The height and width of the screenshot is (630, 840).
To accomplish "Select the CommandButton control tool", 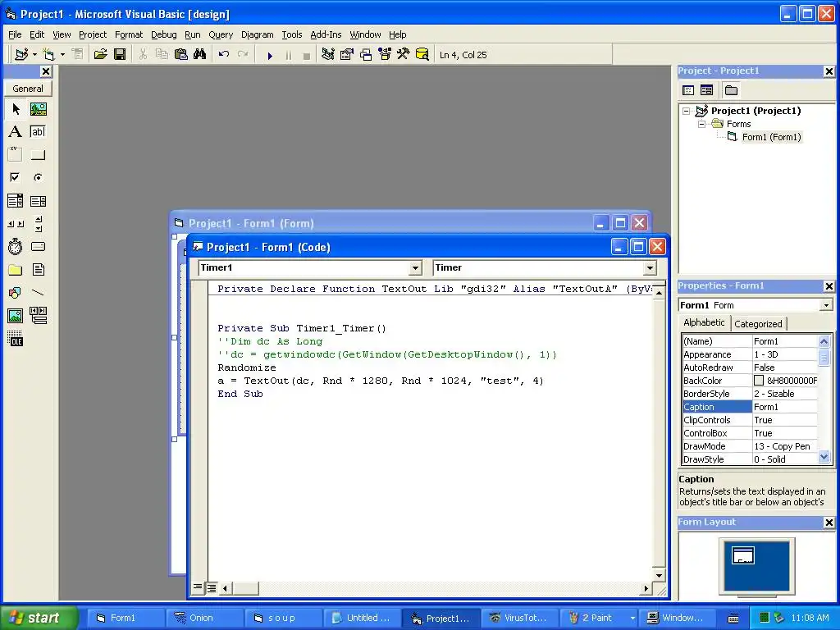I will click(x=38, y=155).
